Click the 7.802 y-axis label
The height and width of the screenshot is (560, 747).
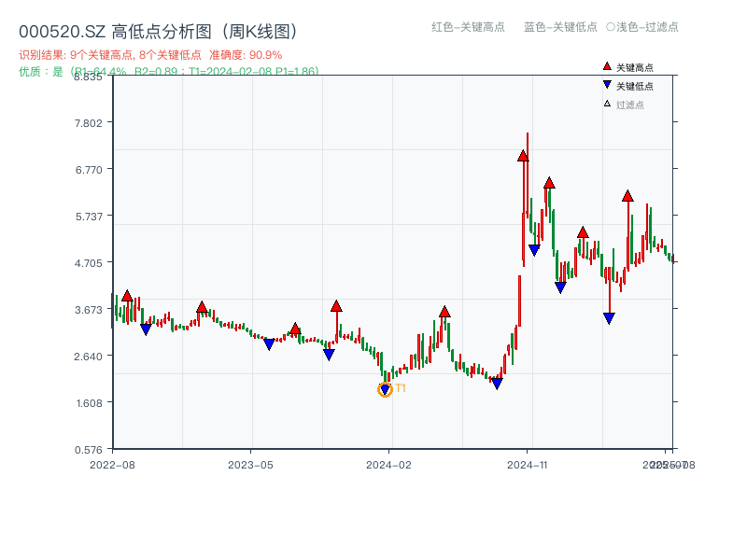pos(89,123)
